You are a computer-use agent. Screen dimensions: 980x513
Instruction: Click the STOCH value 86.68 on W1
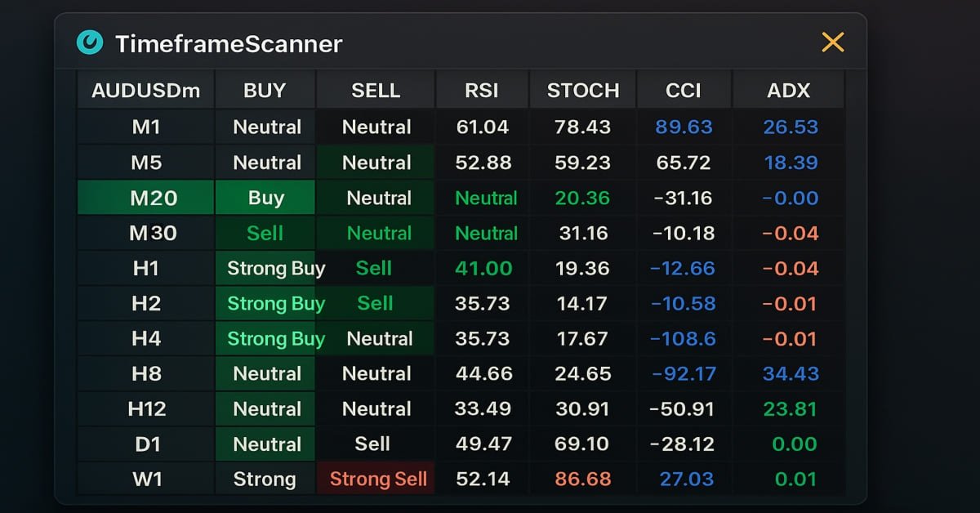coord(582,480)
